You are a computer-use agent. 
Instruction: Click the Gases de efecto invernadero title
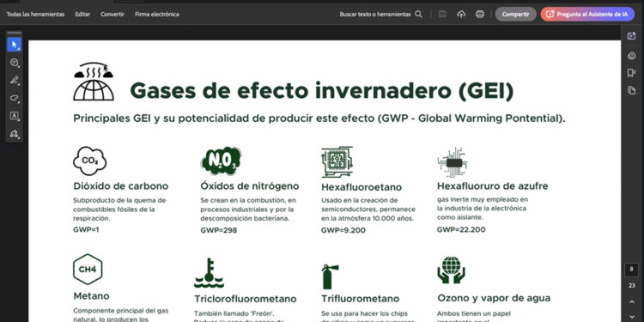tap(322, 90)
